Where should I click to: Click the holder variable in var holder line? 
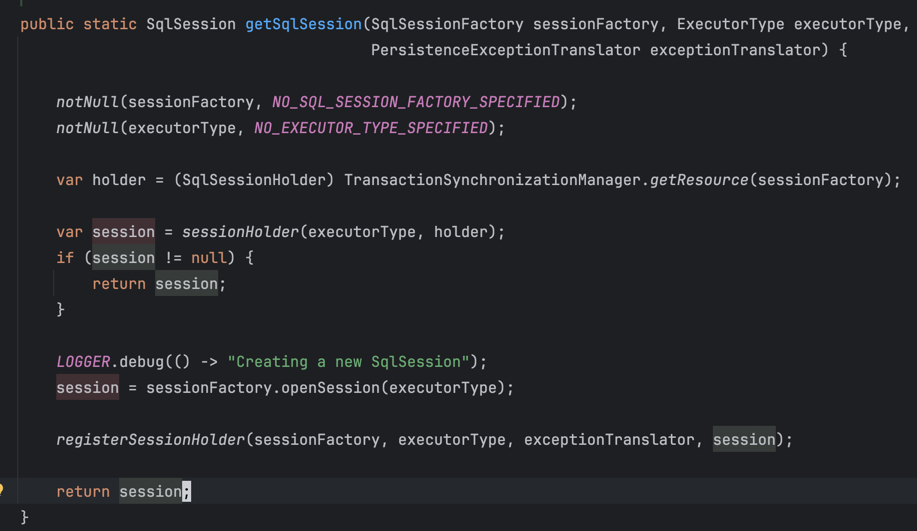(x=119, y=180)
